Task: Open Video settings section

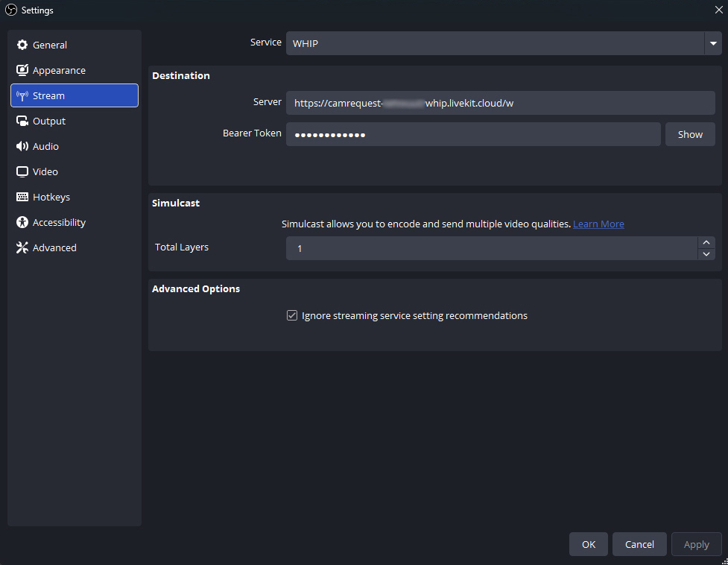Action: click(75, 171)
